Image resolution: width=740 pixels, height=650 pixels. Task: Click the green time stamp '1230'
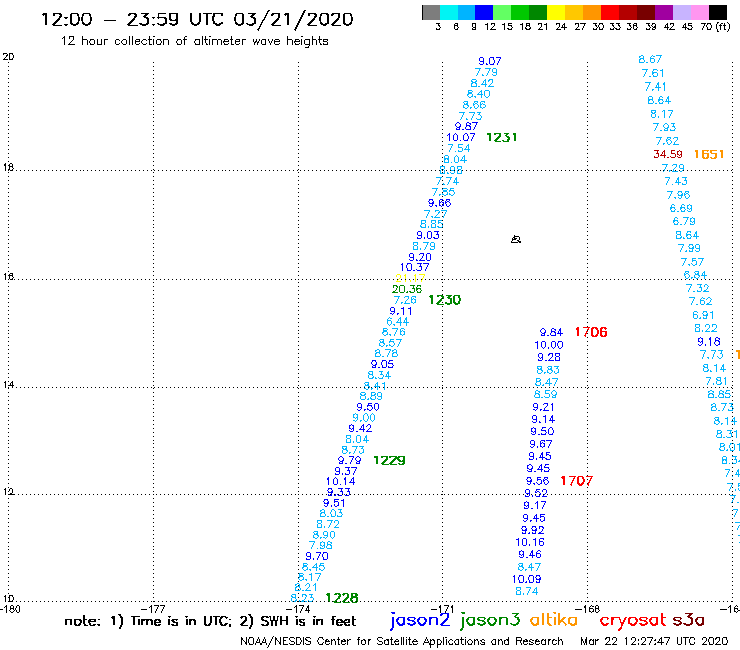[x=445, y=300]
